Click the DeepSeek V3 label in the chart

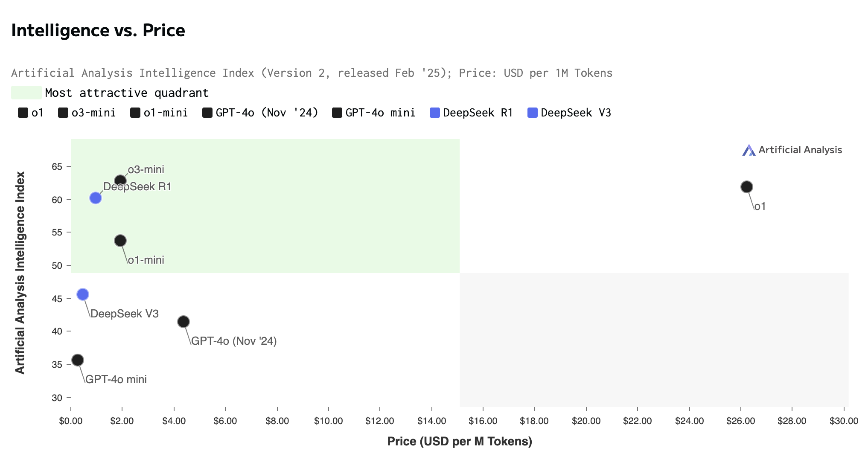pos(125,314)
